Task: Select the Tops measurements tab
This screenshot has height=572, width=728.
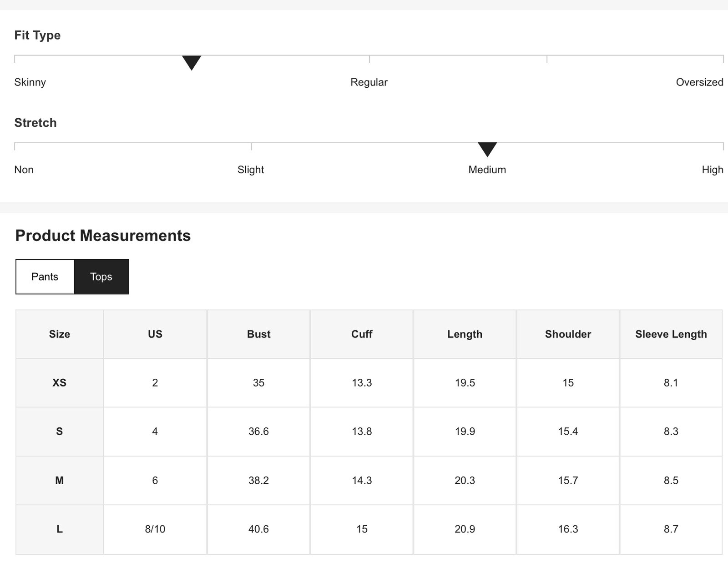Action: pos(101,276)
